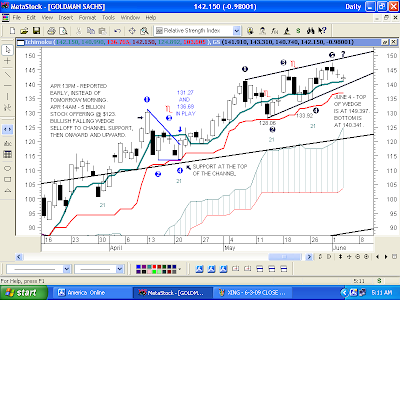Select the Fibonacci/percent retracement tool

pyautogui.click(x=8, y=107)
